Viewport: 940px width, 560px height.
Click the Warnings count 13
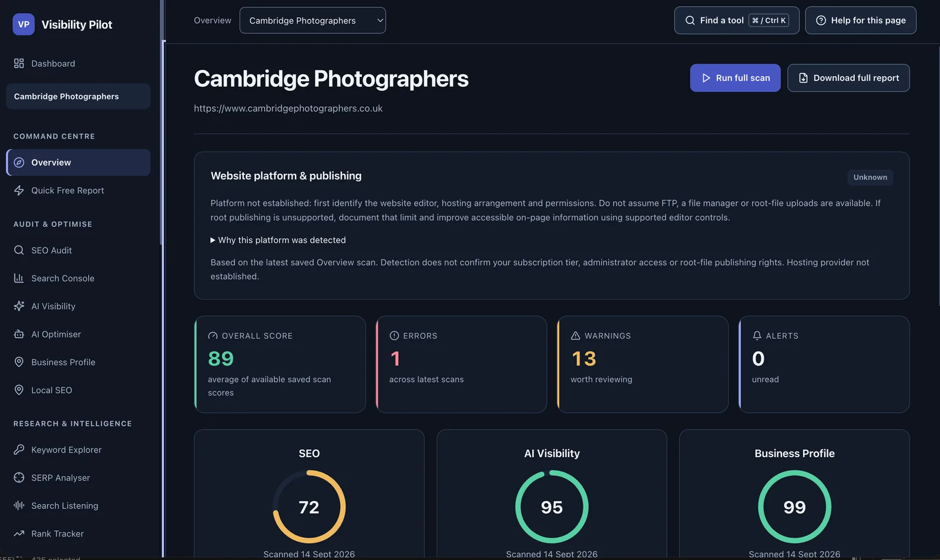click(x=584, y=359)
